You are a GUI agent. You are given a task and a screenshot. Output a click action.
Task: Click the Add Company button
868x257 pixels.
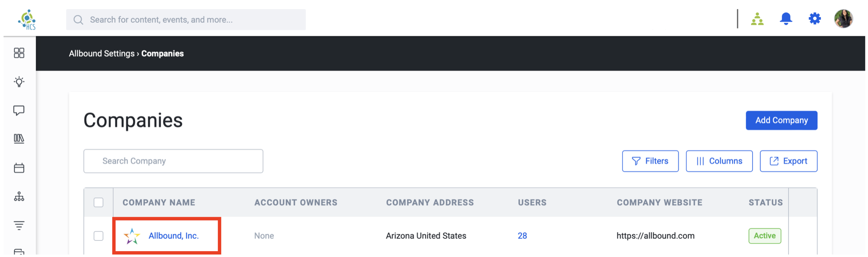tap(781, 120)
